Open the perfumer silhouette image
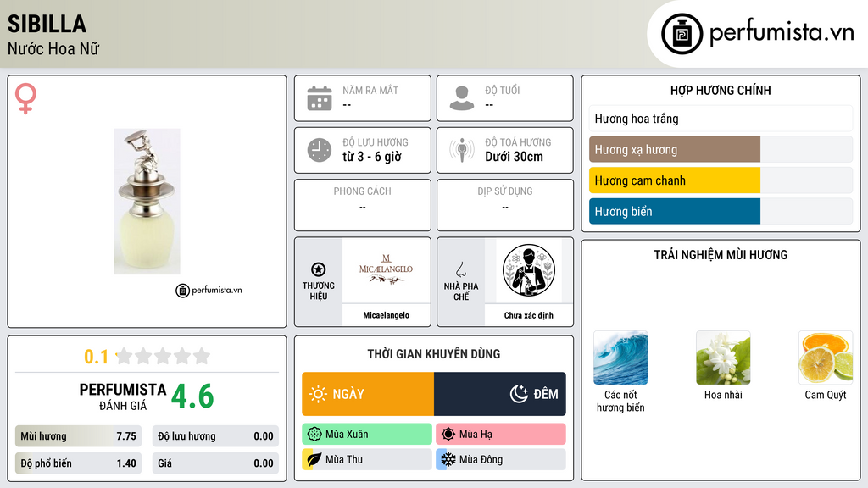 [529, 270]
